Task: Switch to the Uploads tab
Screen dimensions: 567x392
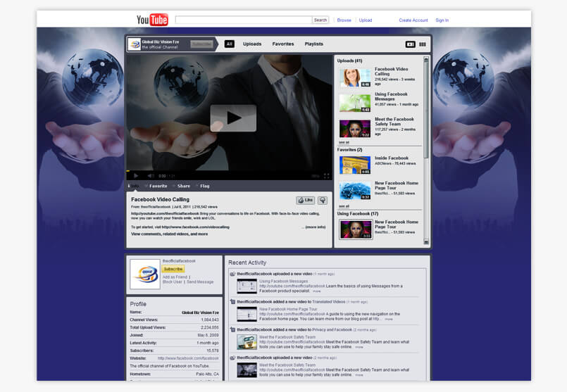Action: 252,44
